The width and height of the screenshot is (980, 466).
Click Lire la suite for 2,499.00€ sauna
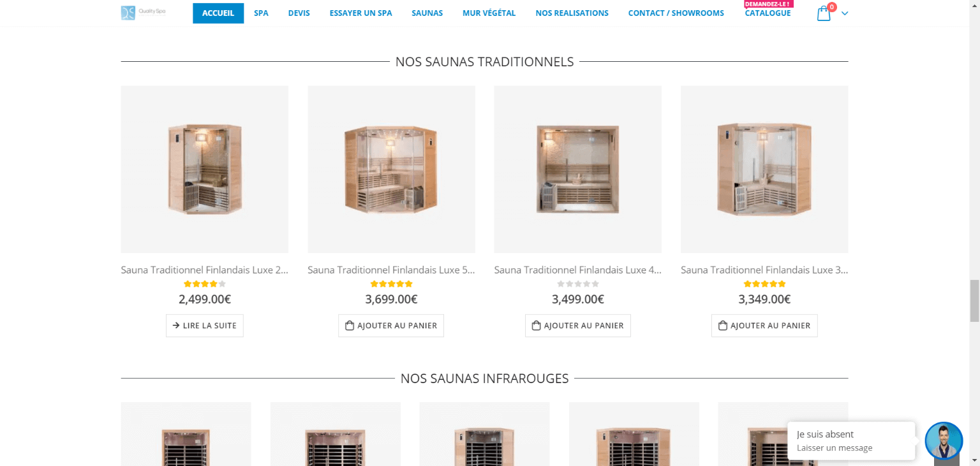pos(205,326)
